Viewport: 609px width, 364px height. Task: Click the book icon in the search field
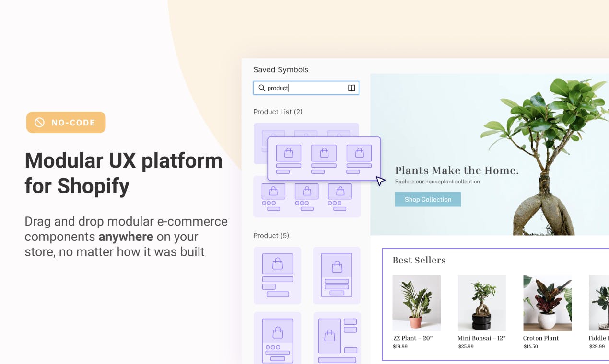[x=351, y=88]
